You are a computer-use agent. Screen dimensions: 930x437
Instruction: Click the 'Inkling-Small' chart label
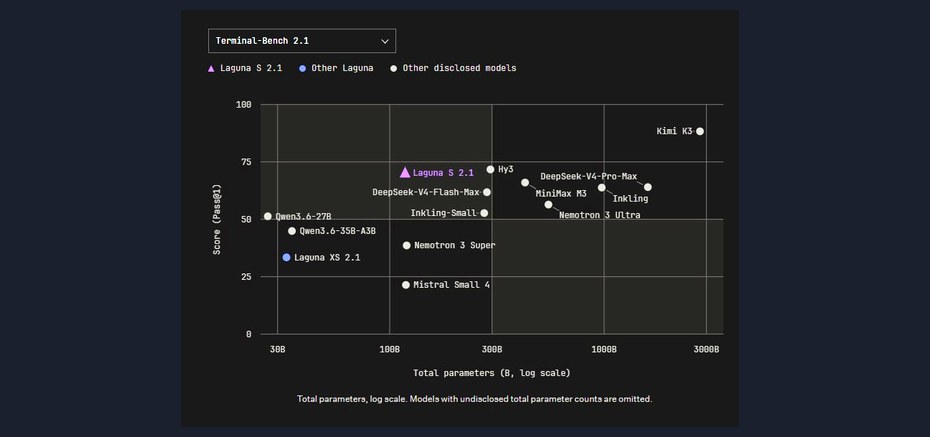pyautogui.click(x=444, y=213)
